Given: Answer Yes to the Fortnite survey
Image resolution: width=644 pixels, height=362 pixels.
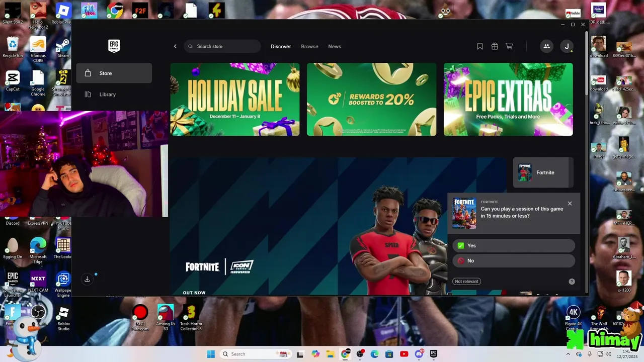Looking at the screenshot, I should coord(514,245).
